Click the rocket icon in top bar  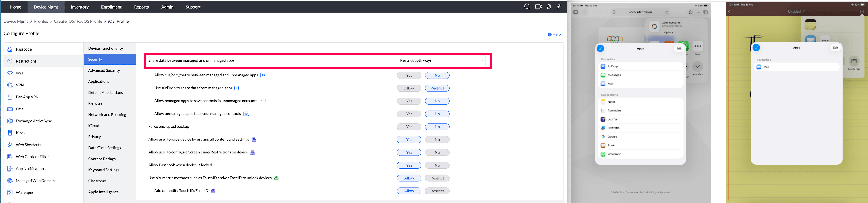[549, 7]
